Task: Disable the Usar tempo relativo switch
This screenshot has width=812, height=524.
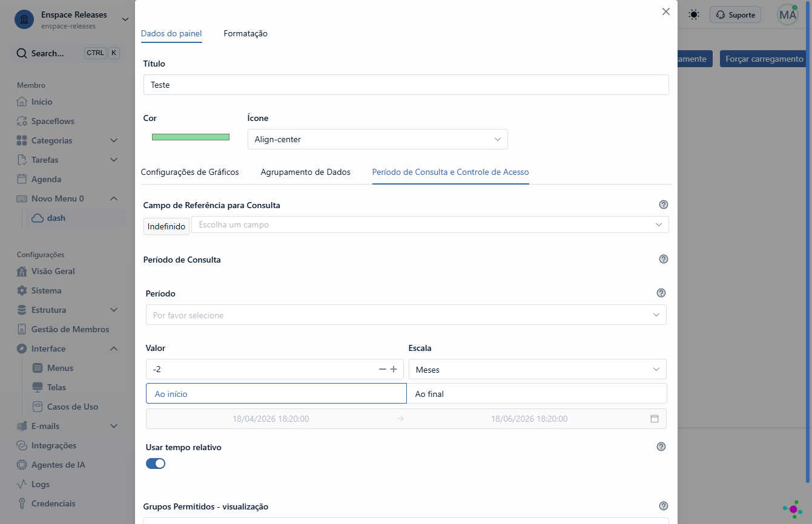Action: (156, 463)
